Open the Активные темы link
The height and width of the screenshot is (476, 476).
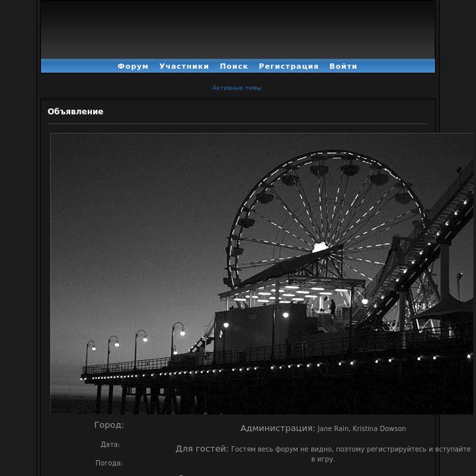237,88
